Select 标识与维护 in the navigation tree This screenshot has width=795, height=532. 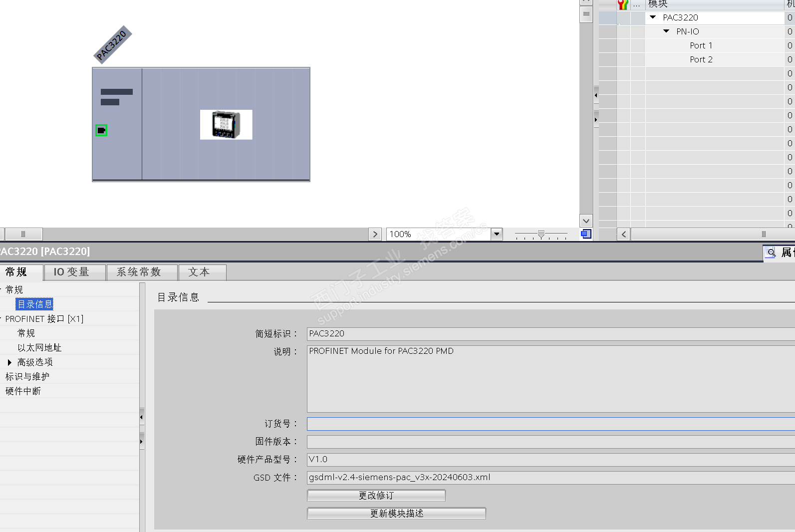point(27,377)
